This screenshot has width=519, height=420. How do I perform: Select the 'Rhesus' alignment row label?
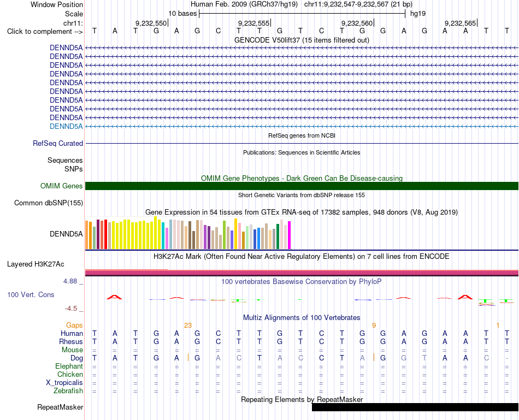coord(71,341)
